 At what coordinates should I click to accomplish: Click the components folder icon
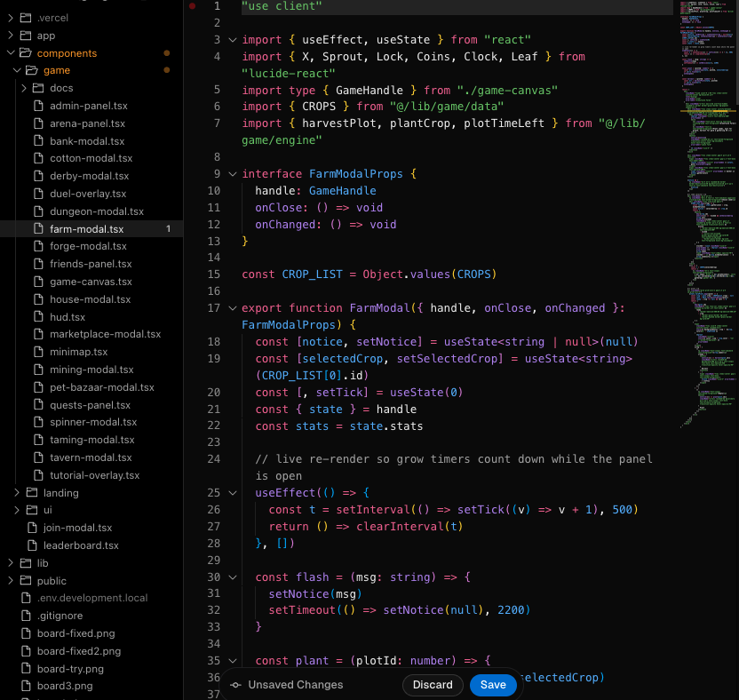pyautogui.click(x=26, y=52)
